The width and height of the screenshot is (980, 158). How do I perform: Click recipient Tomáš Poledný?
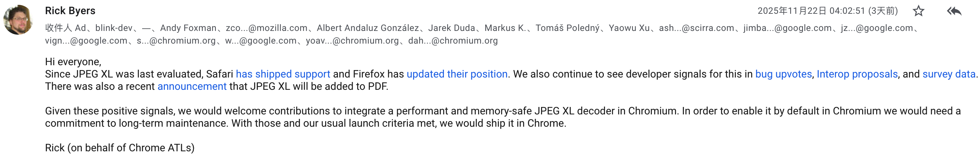pyautogui.click(x=567, y=28)
